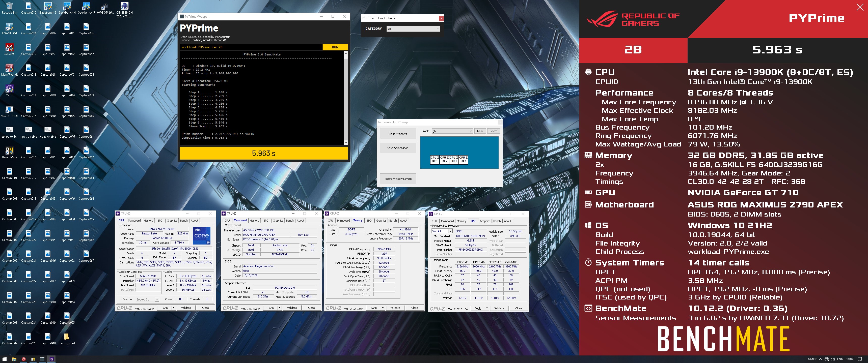Select the HWiNFO64 desktop icon

(x=9, y=29)
